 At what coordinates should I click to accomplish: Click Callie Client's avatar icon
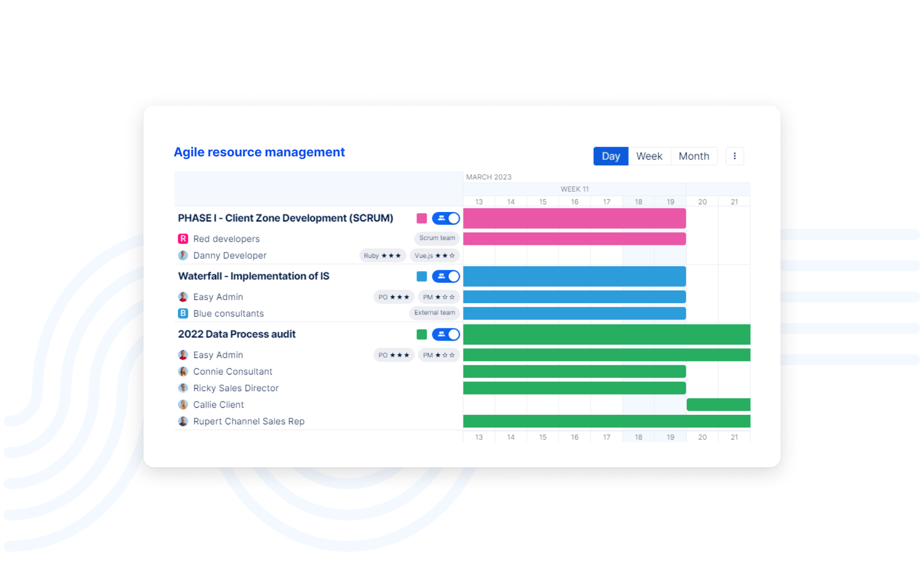pos(183,405)
